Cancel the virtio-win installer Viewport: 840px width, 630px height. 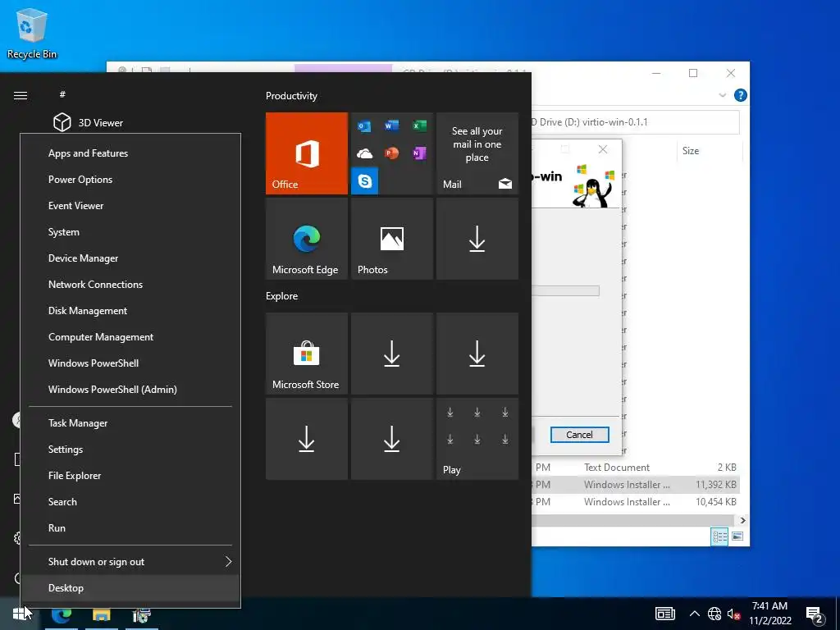pos(579,435)
